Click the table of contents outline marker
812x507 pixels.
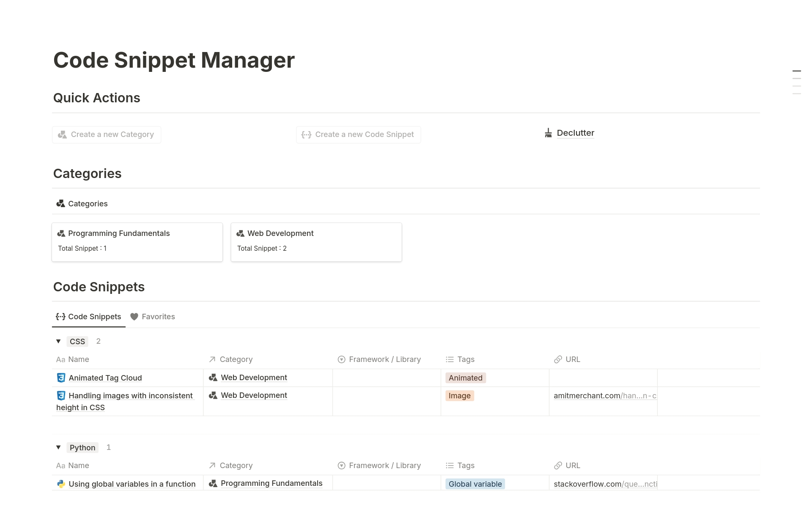pos(796,71)
